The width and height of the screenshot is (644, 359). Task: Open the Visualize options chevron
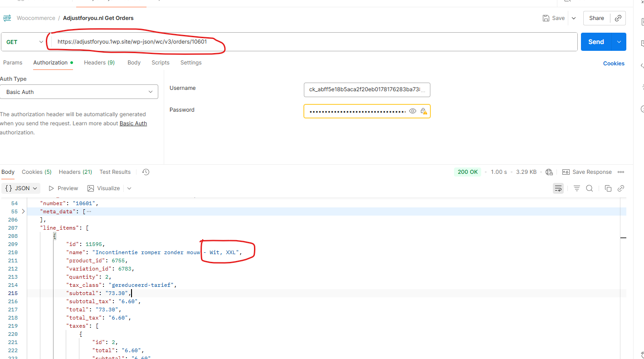click(129, 188)
